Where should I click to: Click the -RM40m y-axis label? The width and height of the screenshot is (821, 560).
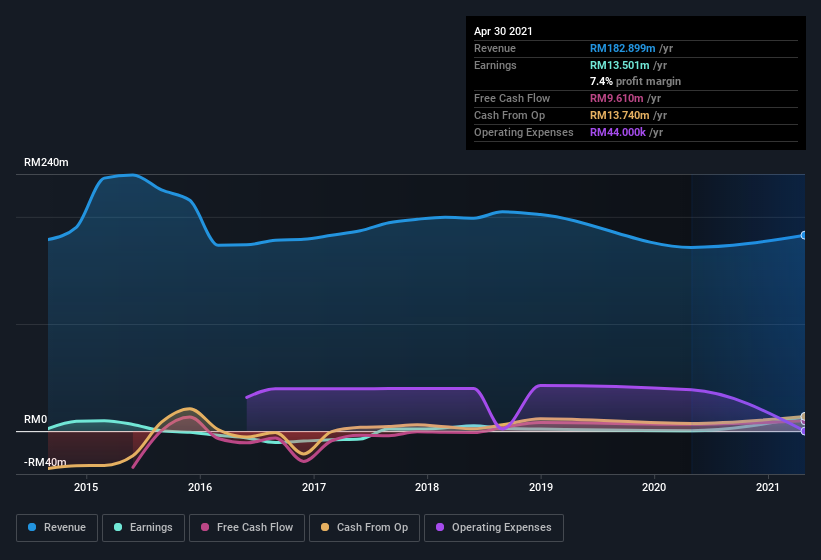click(x=45, y=462)
